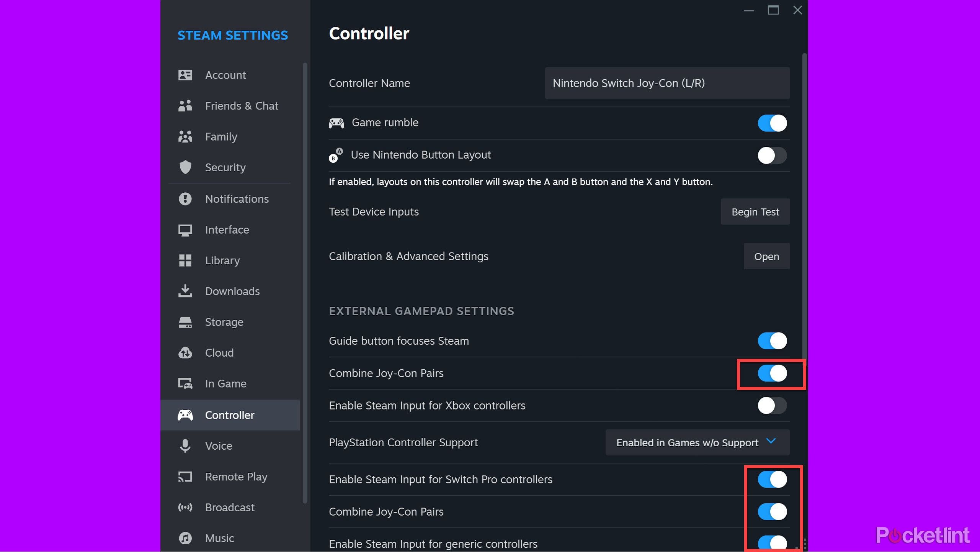Click the Friends & Chat icon
This screenshot has width=980, height=552.
click(x=186, y=106)
